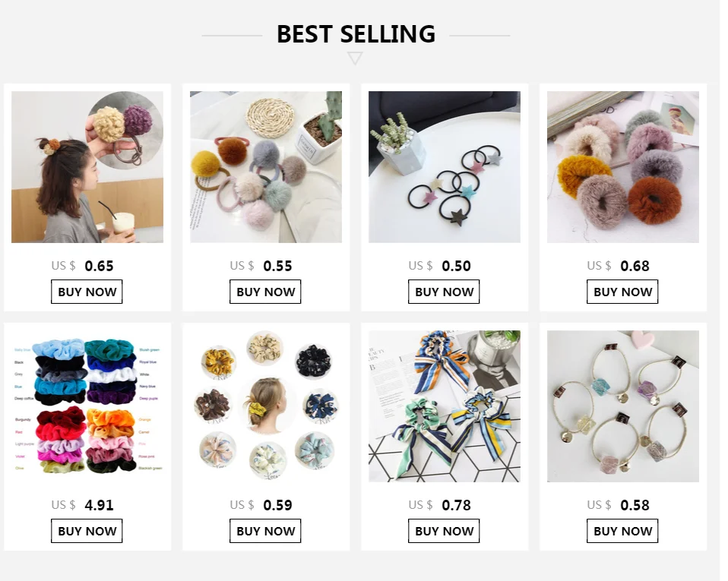Click the US $ 0.50 price label
Image resolution: width=728 pixels, height=581 pixels.
[440, 266]
